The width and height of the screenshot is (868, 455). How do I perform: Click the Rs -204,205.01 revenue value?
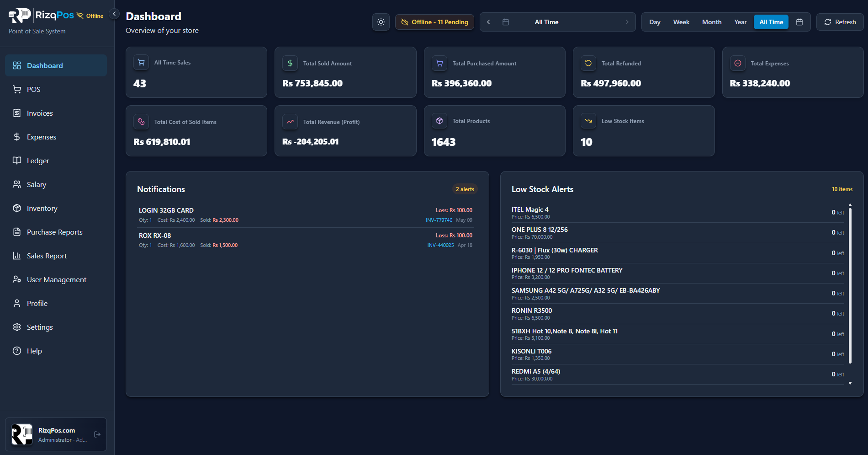311,142
